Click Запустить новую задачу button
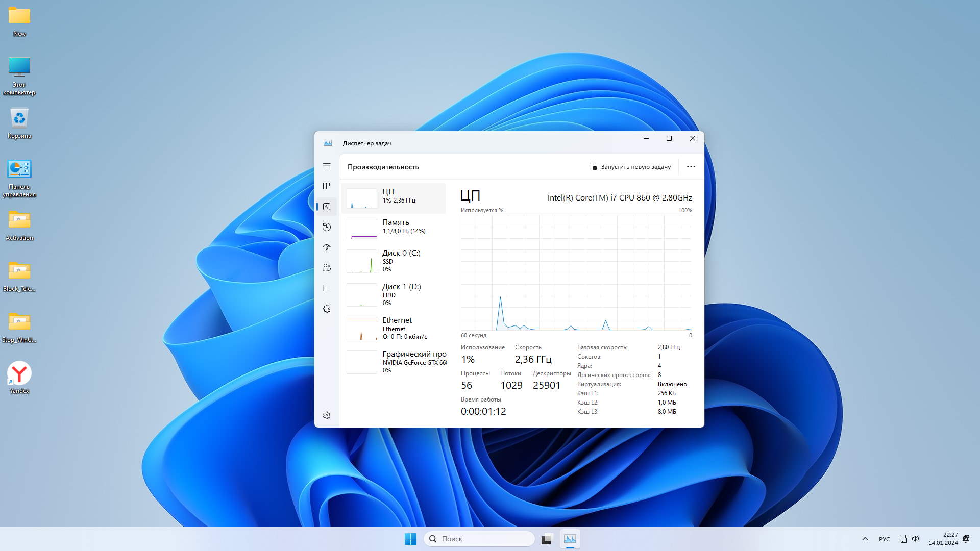The height and width of the screenshot is (551, 980). click(630, 167)
